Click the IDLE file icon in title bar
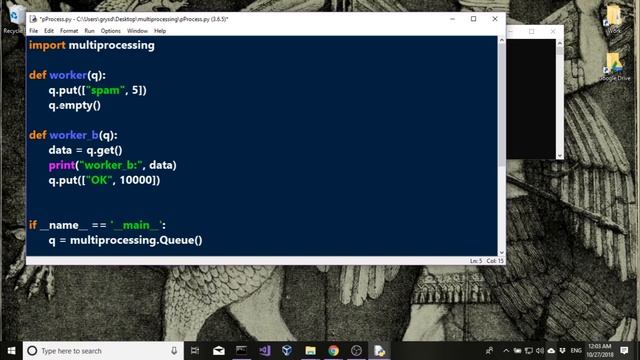 pyautogui.click(x=33, y=19)
